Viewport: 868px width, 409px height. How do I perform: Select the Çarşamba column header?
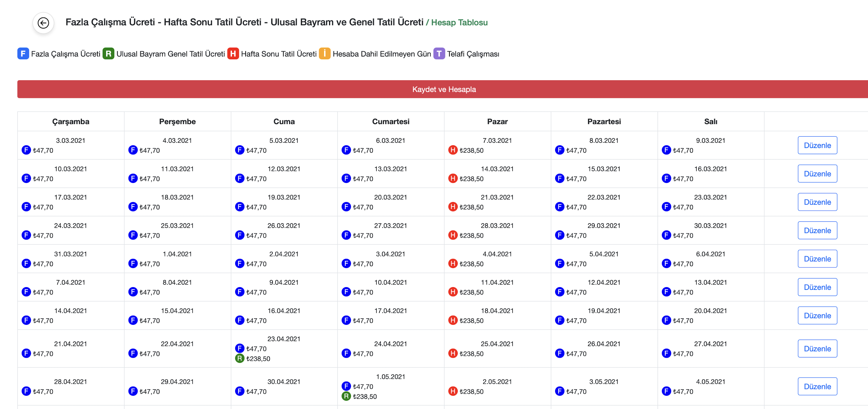click(x=70, y=122)
